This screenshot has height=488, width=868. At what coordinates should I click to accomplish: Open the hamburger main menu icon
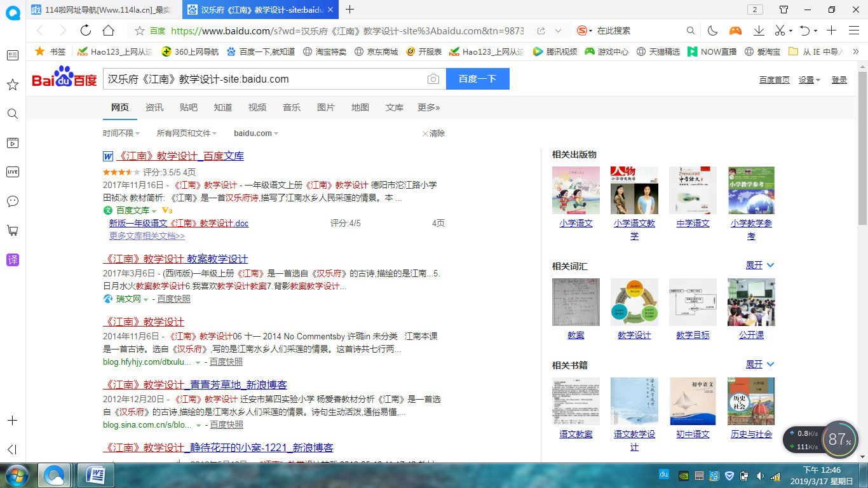[x=854, y=30]
